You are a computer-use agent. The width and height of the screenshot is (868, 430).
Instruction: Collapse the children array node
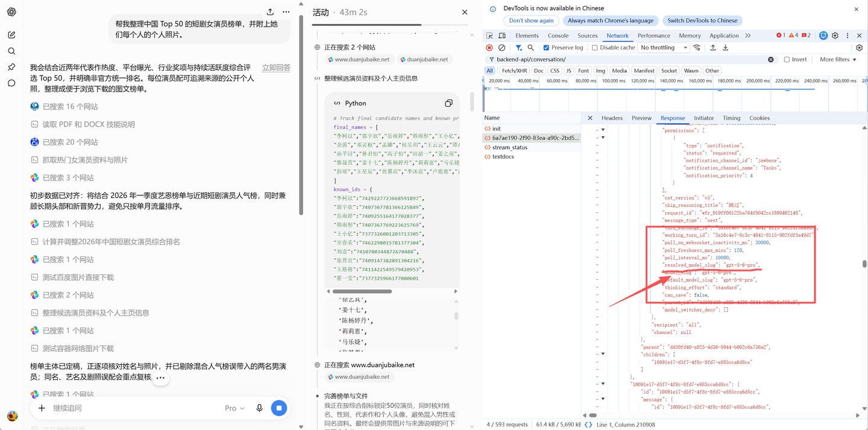[603, 354]
